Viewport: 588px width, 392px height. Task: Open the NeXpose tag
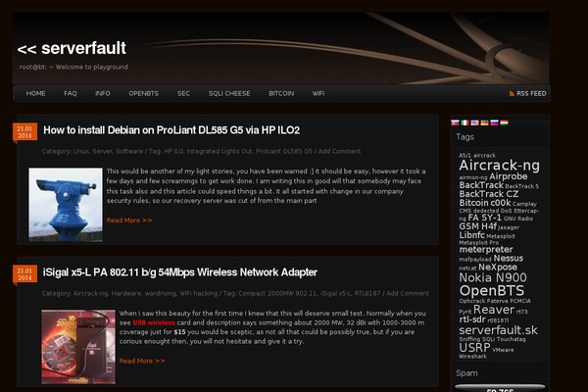[498, 268]
